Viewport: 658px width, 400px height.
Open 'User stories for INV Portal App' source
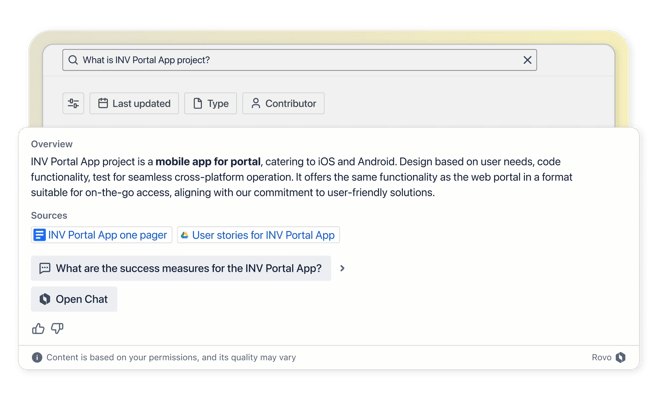(x=258, y=235)
